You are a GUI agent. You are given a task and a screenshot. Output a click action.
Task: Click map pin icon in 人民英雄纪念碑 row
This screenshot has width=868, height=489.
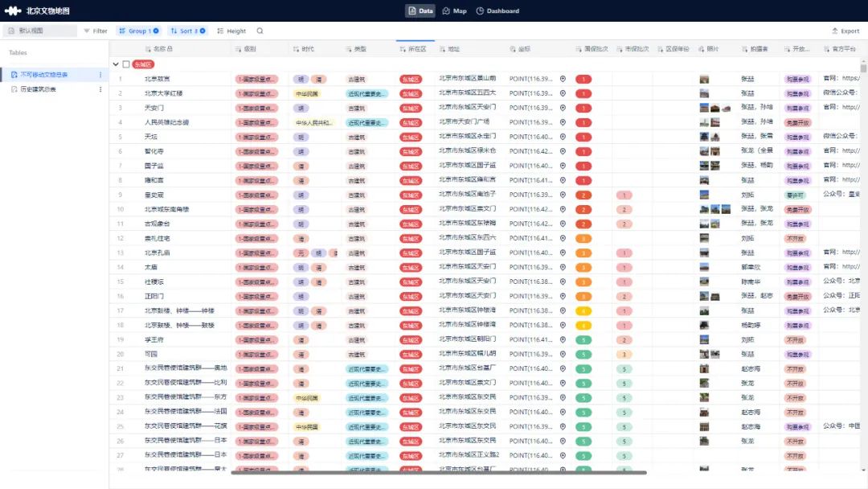click(x=563, y=122)
